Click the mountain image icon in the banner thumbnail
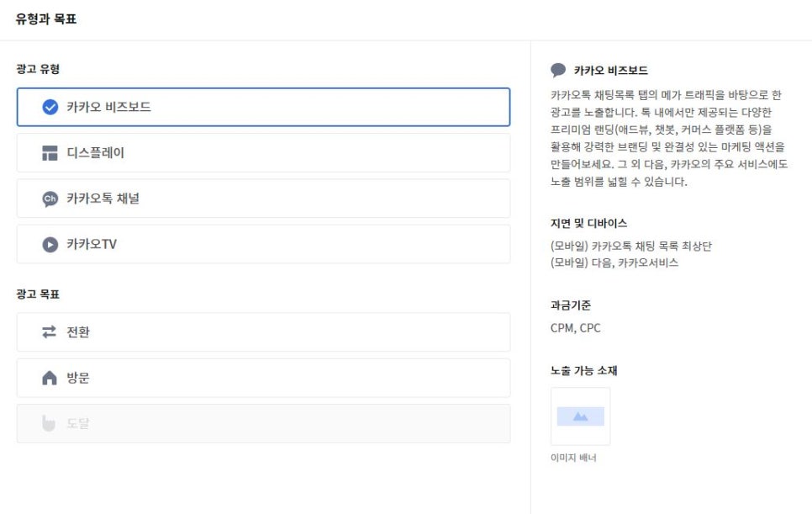Image resolution: width=812 pixels, height=514 pixels. pyautogui.click(x=581, y=416)
